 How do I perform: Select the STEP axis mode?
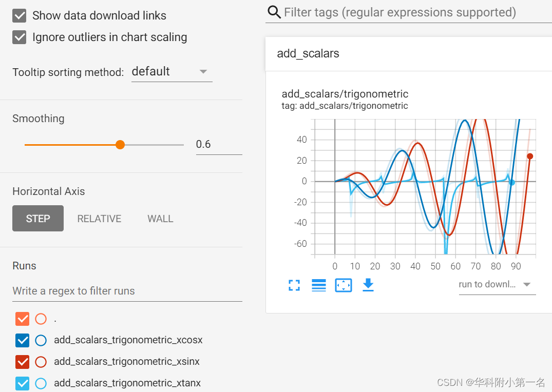pyautogui.click(x=37, y=218)
